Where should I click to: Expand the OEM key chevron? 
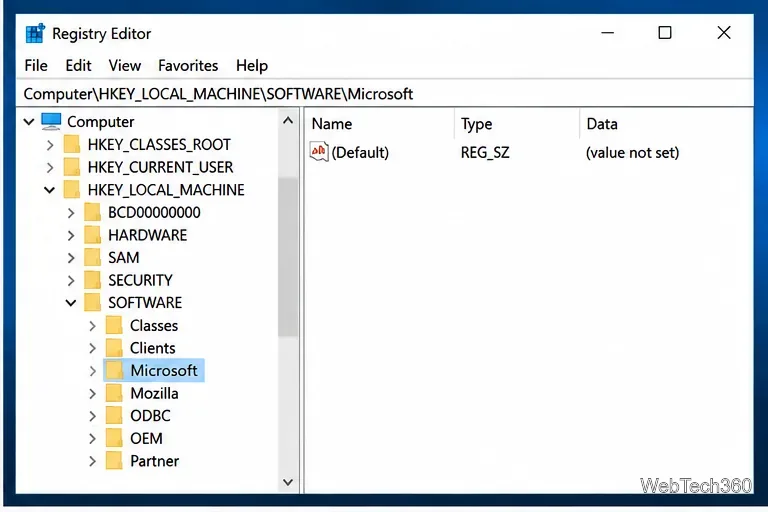93,439
